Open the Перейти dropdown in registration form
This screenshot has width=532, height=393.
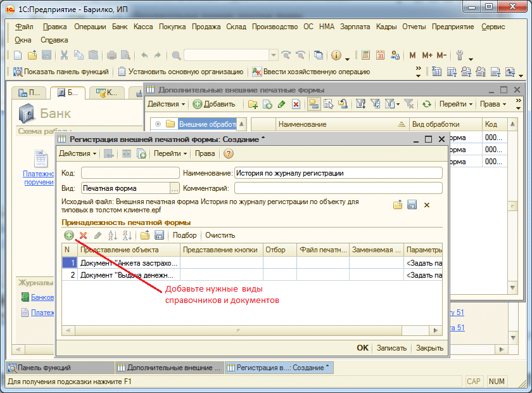coord(171,153)
